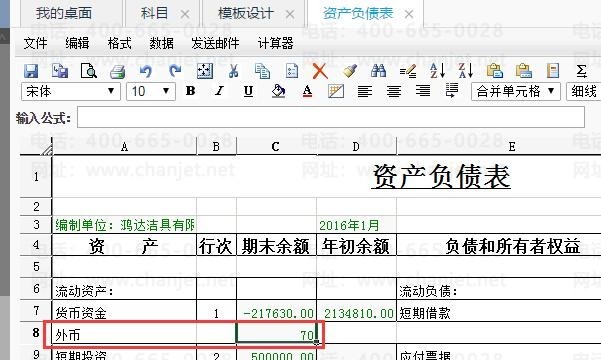Image resolution: width=601 pixels, height=360 pixels.
Task: Switch to the 模板设计 tab
Action: 246,14
